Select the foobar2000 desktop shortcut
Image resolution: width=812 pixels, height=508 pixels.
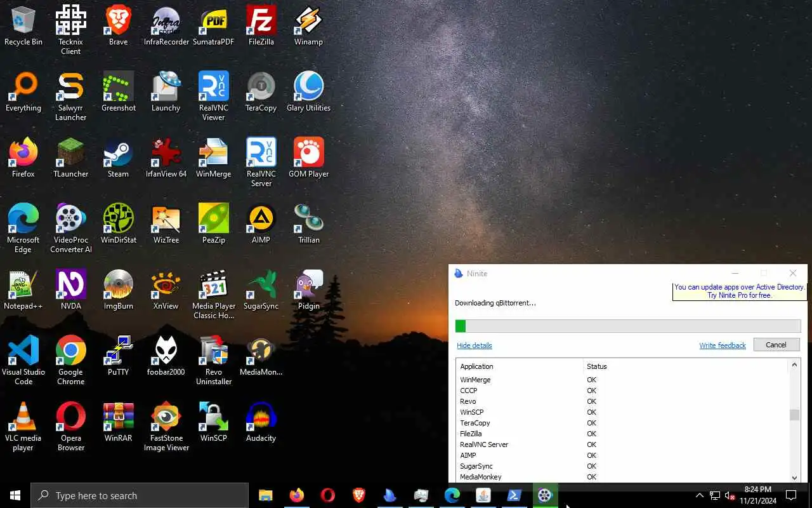(166, 357)
